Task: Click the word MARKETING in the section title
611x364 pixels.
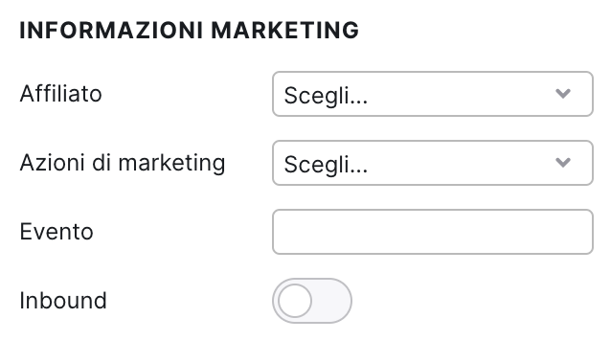Action: (284, 31)
